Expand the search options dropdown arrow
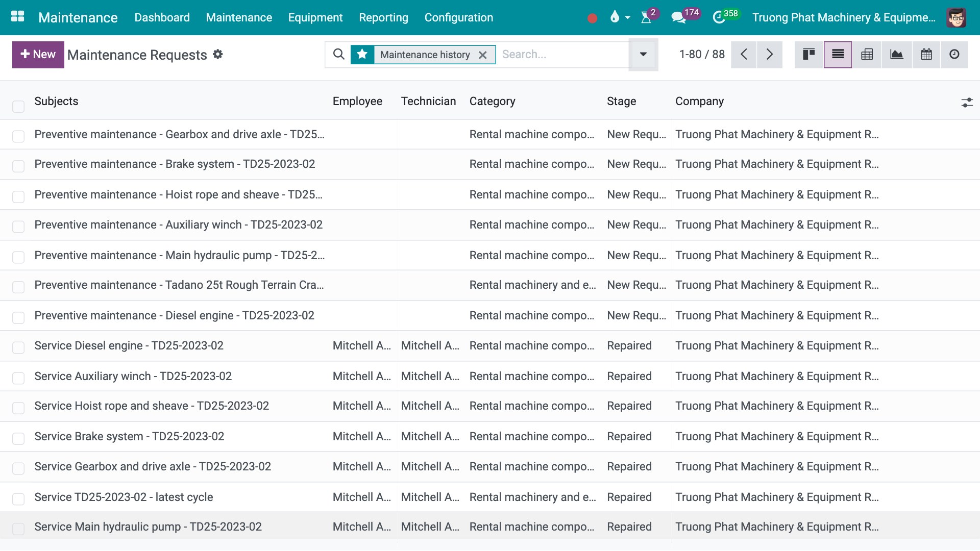The image size is (980, 551). pyautogui.click(x=643, y=55)
